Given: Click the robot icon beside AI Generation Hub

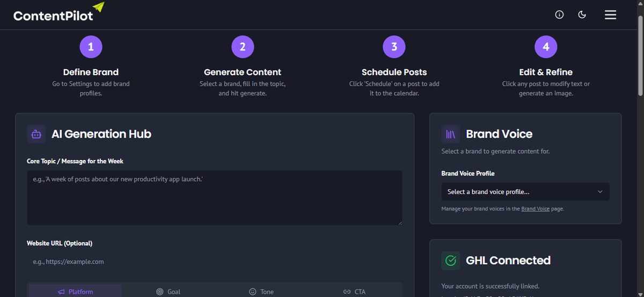Looking at the screenshot, I should tap(36, 134).
